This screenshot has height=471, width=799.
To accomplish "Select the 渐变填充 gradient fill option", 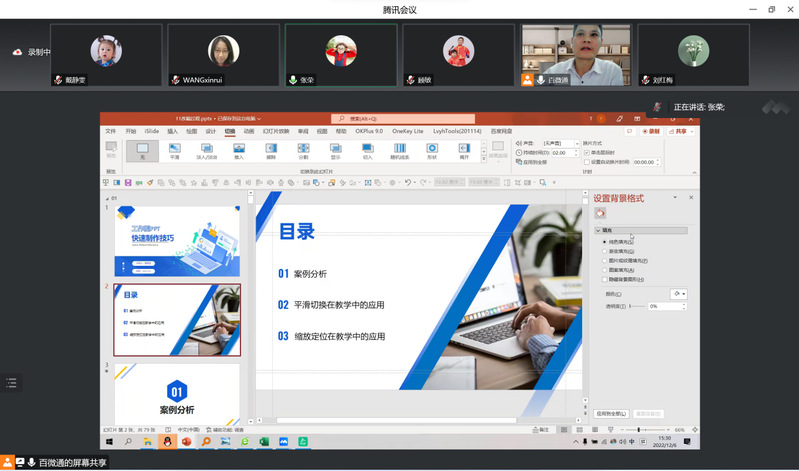I will point(602,251).
